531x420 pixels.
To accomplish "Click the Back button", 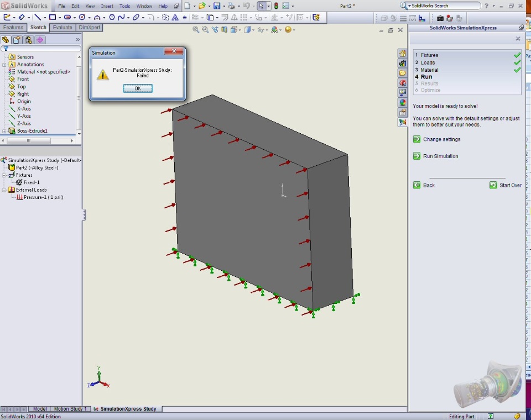I will pyautogui.click(x=424, y=185).
